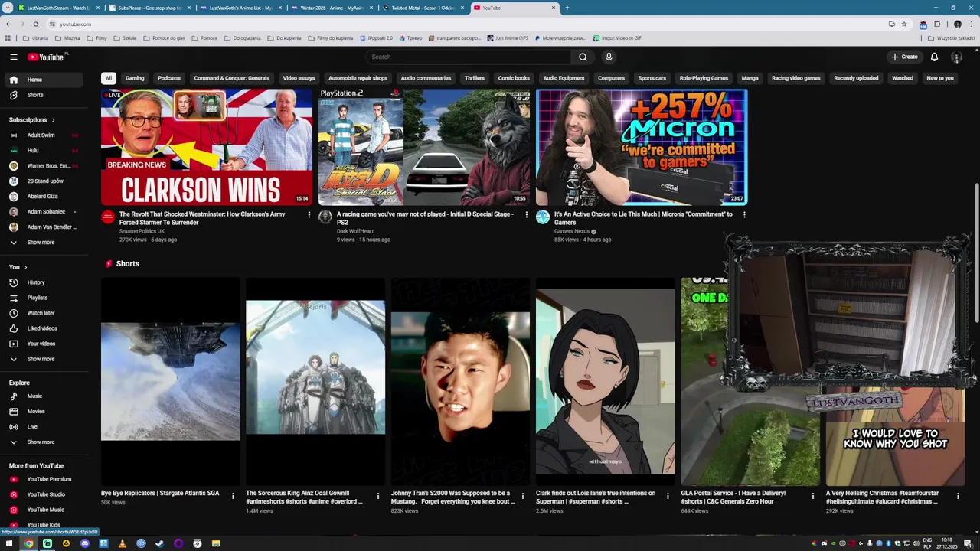
Task: Open Steam from the taskbar
Action: [159, 543]
